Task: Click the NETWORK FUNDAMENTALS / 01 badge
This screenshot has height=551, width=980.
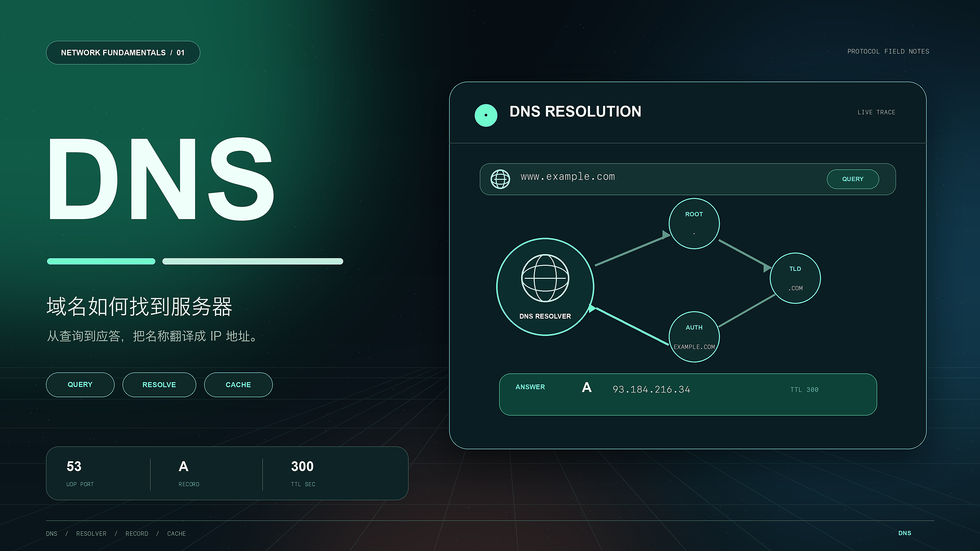Action: pyautogui.click(x=123, y=53)
